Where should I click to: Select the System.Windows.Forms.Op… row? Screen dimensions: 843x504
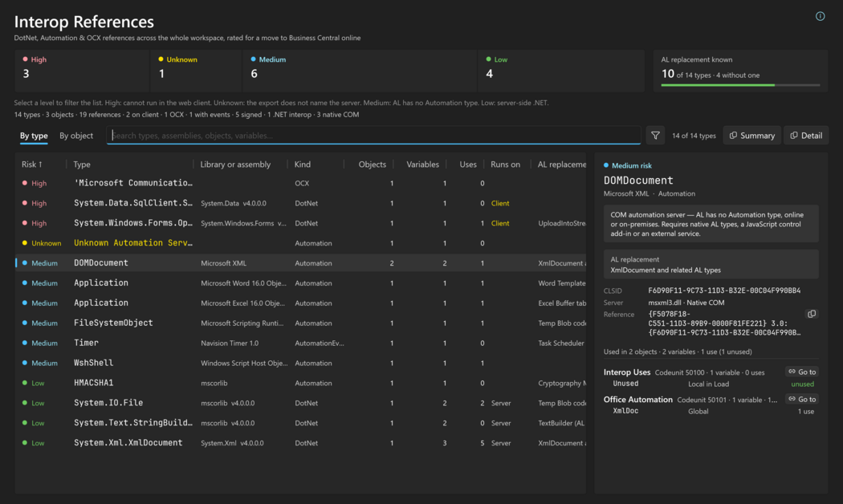(300, 223)
